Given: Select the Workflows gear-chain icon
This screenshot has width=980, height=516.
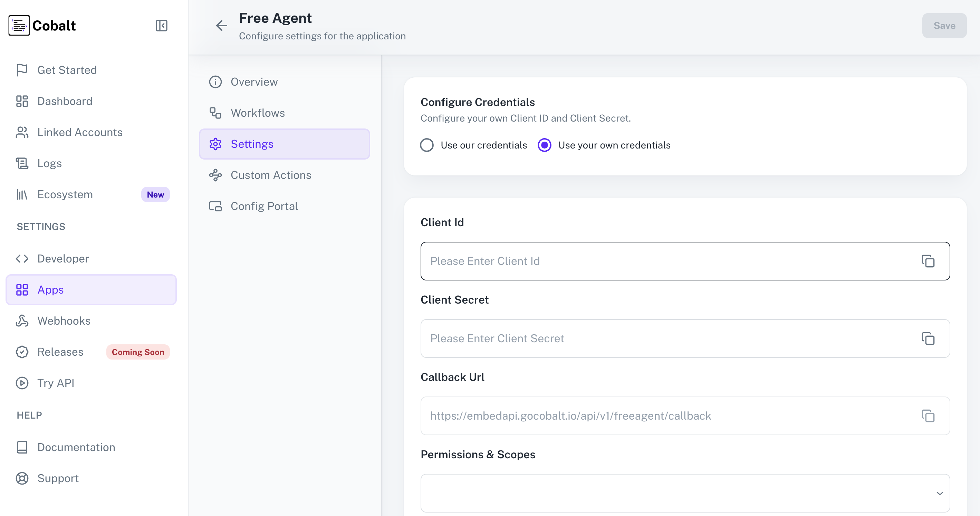Looking at the screenshot, I should coord(215,113).
